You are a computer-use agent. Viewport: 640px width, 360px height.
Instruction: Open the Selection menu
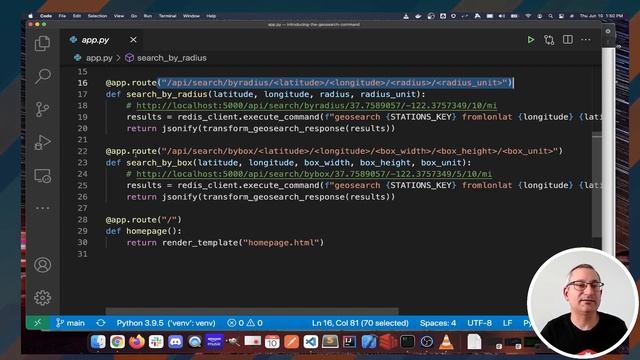pos(97,16)
